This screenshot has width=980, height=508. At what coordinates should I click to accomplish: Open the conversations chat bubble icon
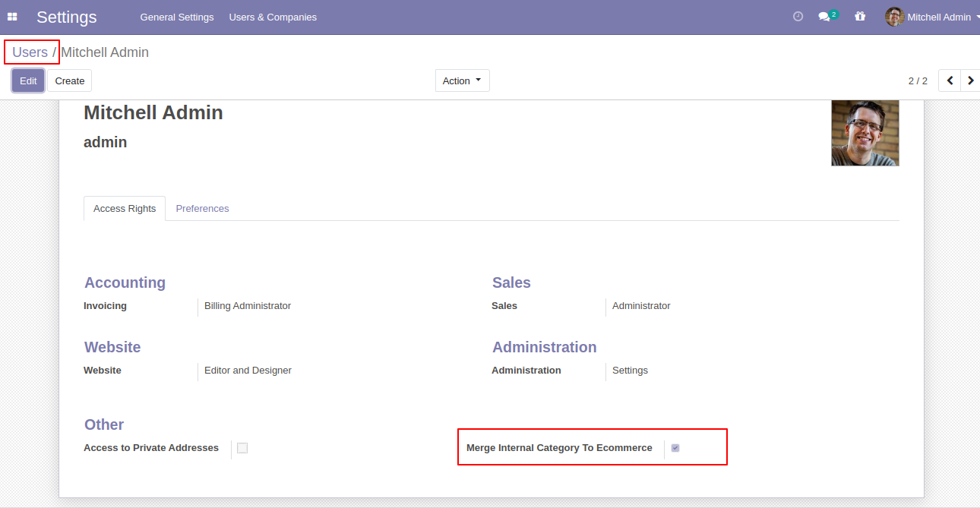click(825, 17)
